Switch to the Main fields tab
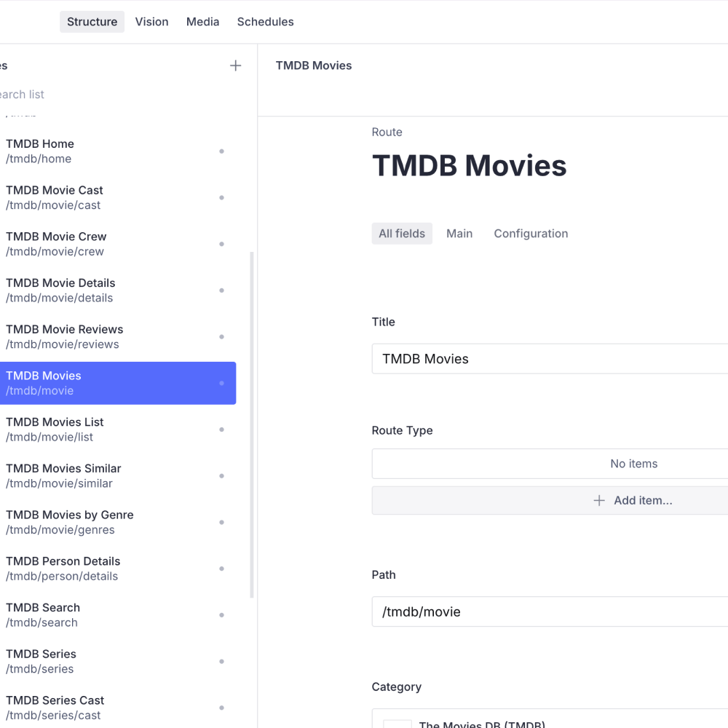The image size is (728, 728). click(x=459, y=233)
